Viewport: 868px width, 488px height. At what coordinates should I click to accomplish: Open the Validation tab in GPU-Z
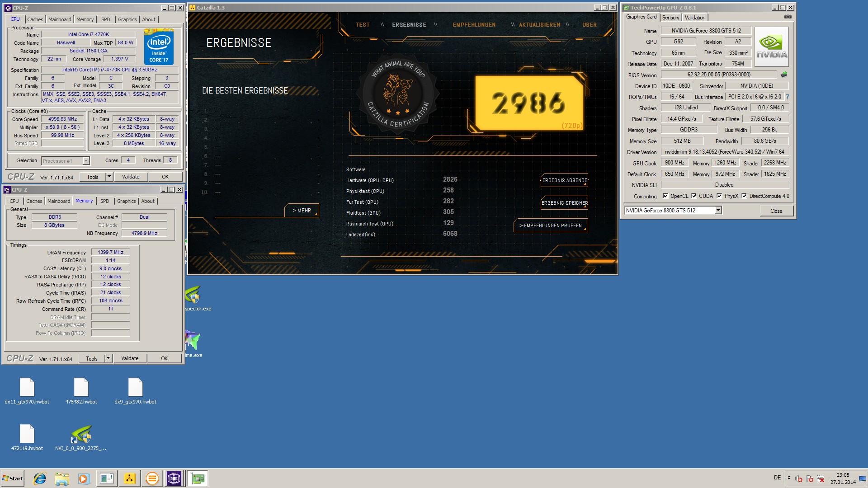[695, 18]
